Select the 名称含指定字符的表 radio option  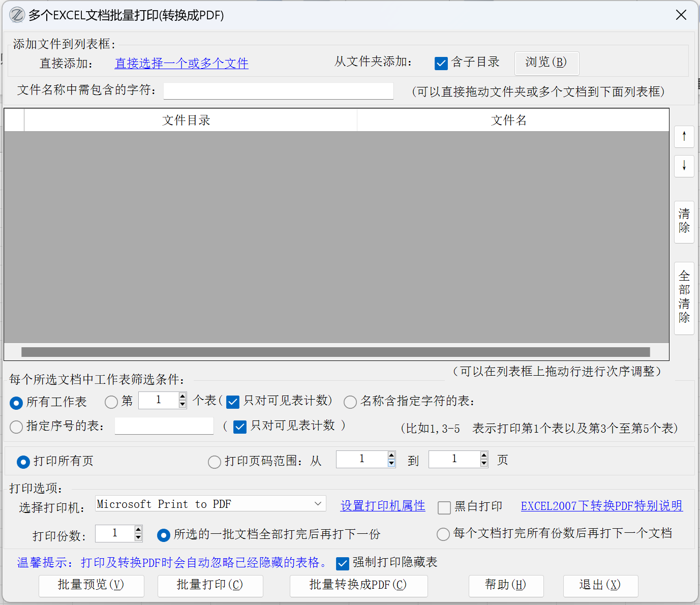click(350, 402)
